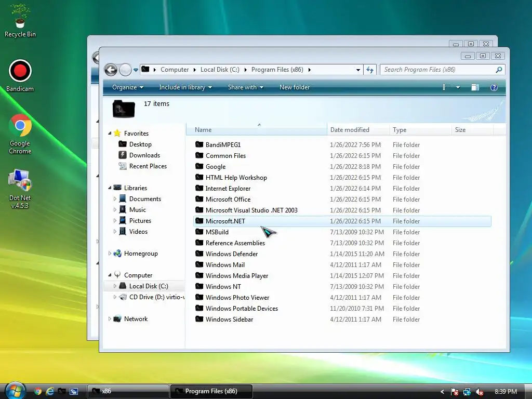The width and height of the screenshot is (532, 399).
Task: Open Desktop under Favorites
Action: (x=140, y=144)
